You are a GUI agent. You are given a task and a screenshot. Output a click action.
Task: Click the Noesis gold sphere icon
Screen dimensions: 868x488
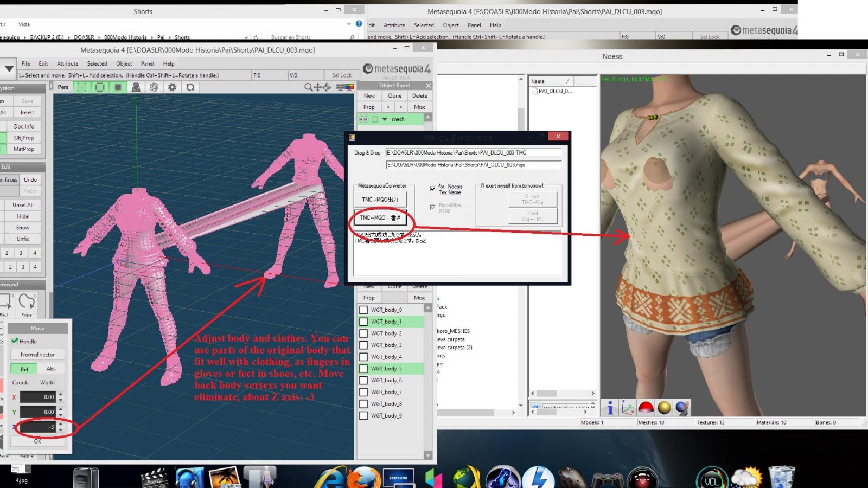[664, 408]
